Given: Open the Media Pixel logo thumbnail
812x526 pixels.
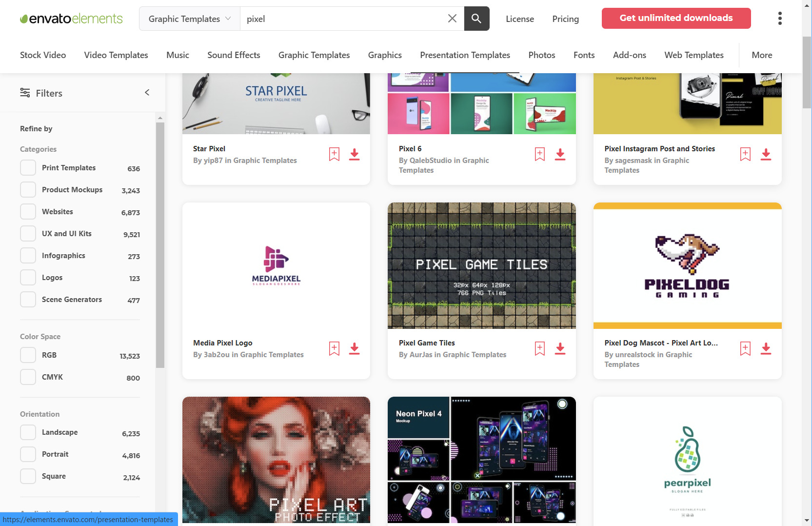Looking at the screenshot, I should coord(276,265).
